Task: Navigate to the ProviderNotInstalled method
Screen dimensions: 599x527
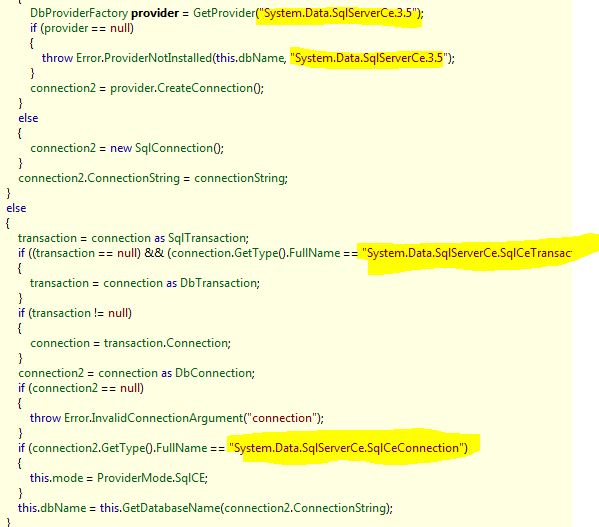Action: [x=158, y=58]
